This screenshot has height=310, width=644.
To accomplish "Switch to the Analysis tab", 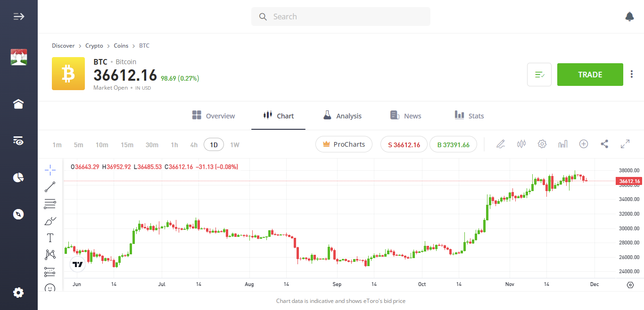I will [x=342, y=116].
